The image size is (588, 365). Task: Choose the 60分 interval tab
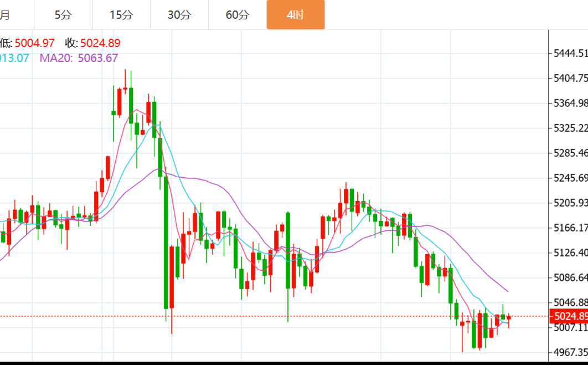pos(238,15)
